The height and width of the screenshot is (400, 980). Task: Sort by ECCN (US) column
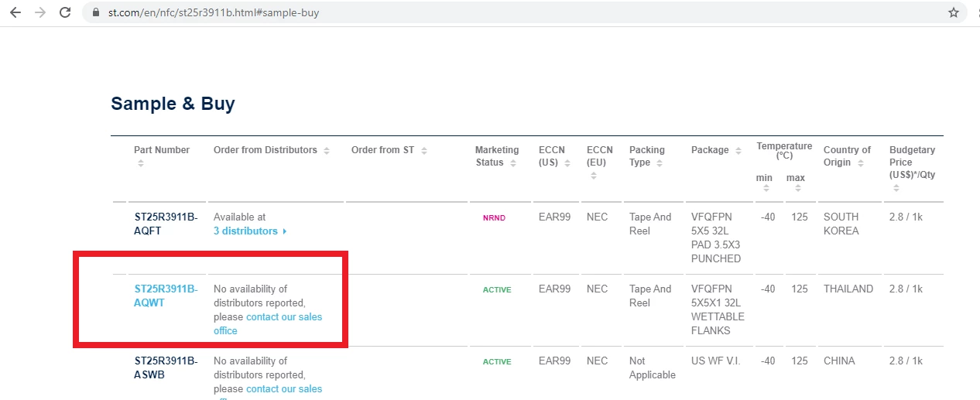click(567, 162)
